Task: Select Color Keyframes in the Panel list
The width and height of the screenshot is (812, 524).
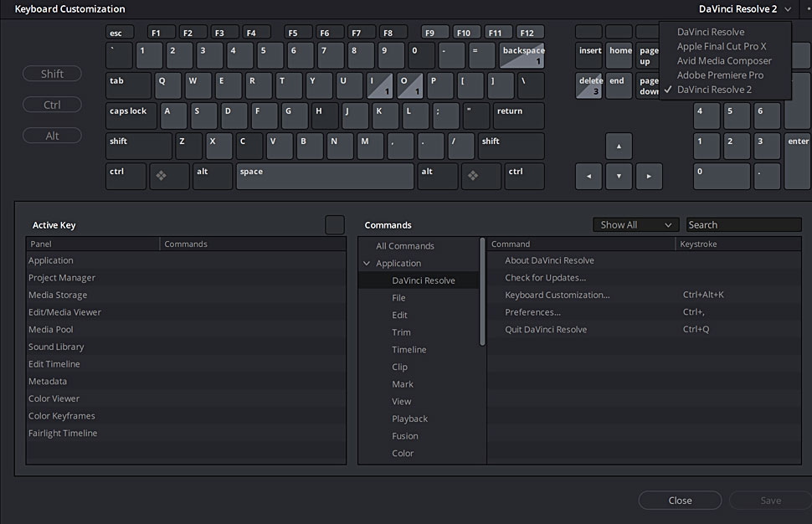Action: (x=187, y=416)
